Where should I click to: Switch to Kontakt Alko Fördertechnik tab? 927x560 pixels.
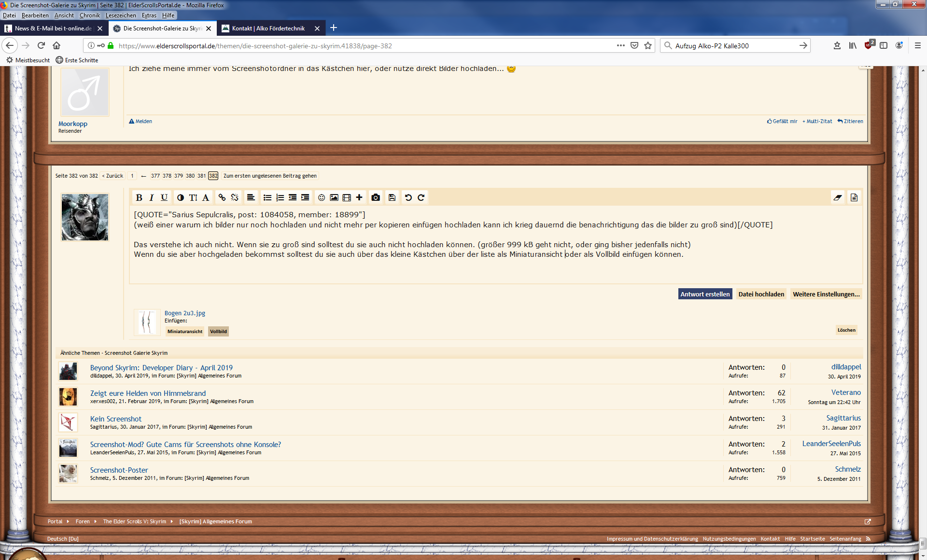268,28
